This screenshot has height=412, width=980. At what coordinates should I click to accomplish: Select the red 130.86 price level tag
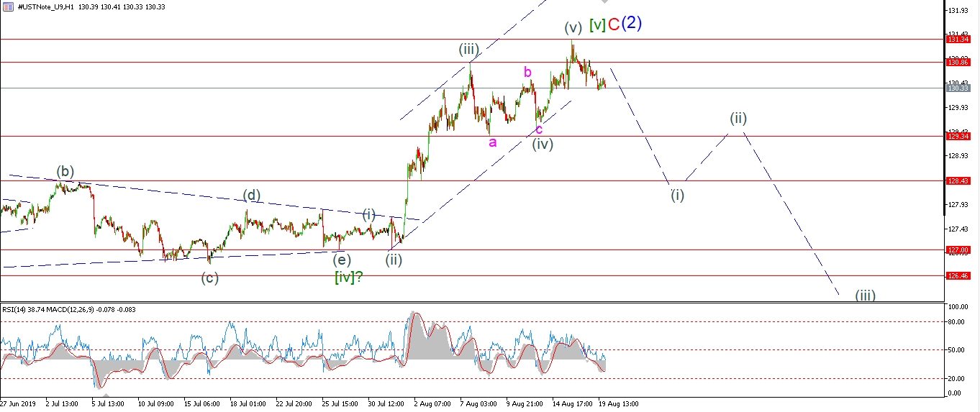[x=958, y=63]
